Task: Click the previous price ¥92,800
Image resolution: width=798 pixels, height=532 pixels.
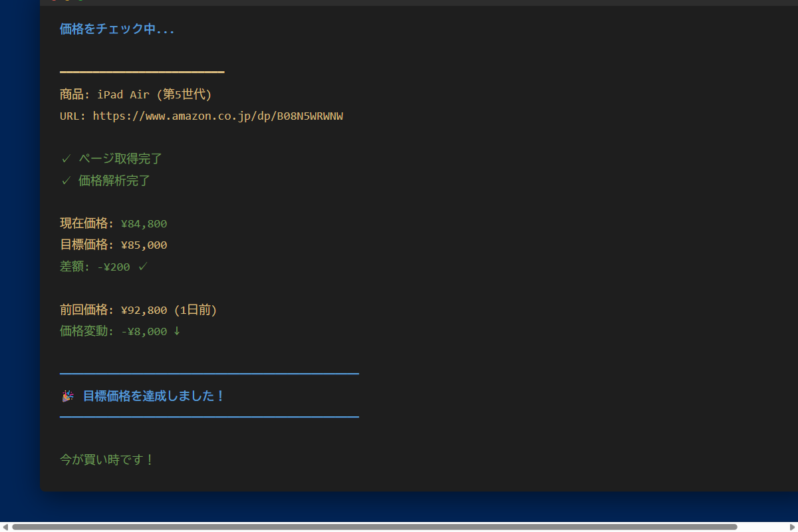Action: (144, 310)
